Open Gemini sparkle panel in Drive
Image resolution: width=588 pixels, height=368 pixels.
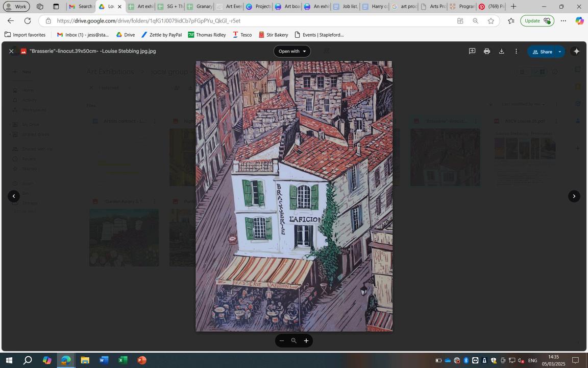tap(576, 52)
